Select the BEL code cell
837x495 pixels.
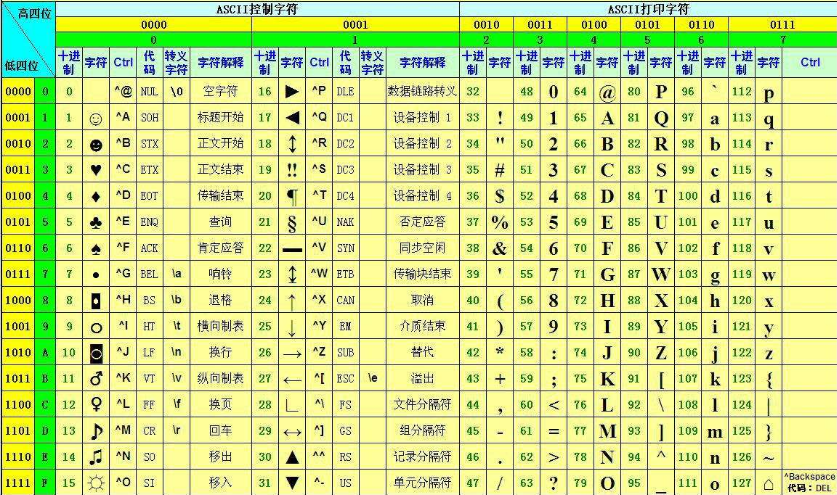coord(149,274)
